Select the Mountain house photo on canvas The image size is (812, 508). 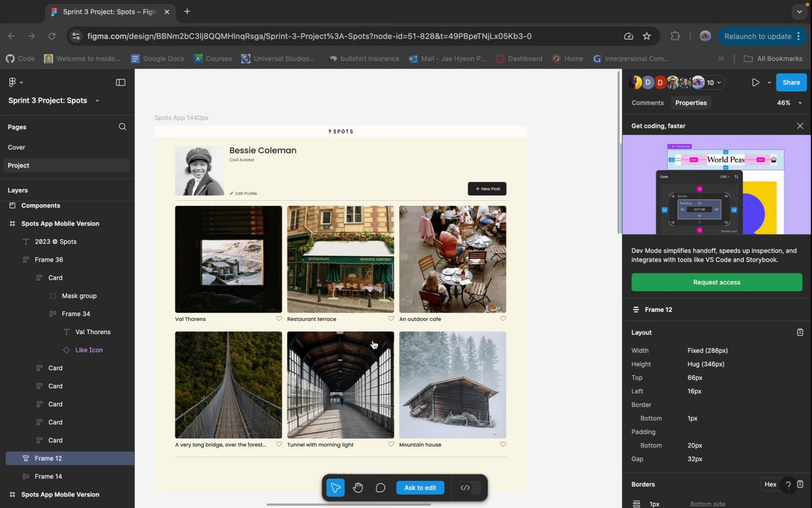point(453,385)
